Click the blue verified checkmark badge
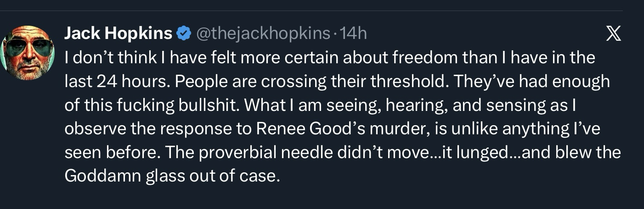Viewport: 644px width, 209px height. (x=184, y=33)
